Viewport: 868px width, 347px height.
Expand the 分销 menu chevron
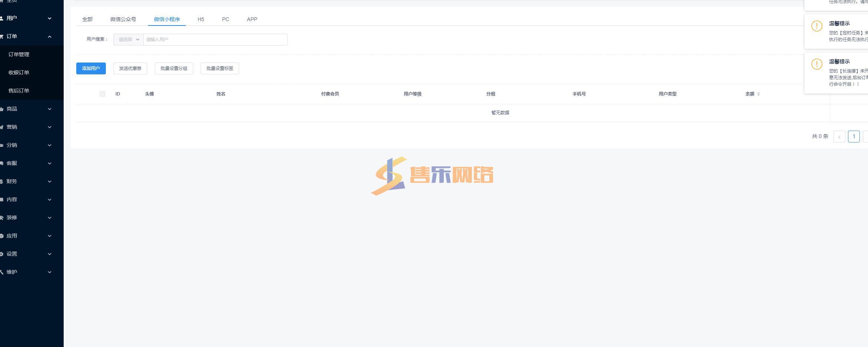click(x=50, y=145)
